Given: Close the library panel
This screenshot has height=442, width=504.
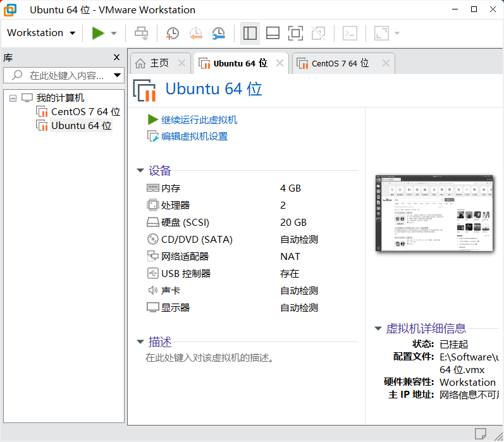Looking at the screenshot, I should pyautogui.click(x=117, y=57).
